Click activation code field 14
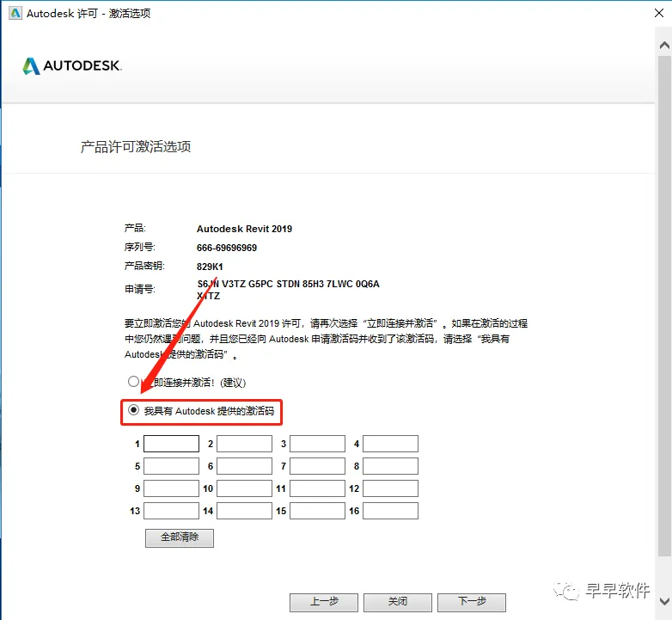Screen dimensions: 672x620 [244, 511]
